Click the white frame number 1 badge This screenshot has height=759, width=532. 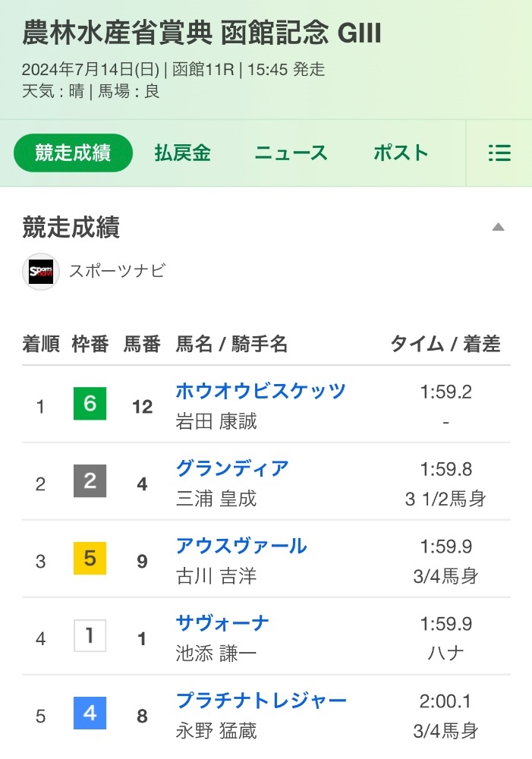tap(90, 636)
